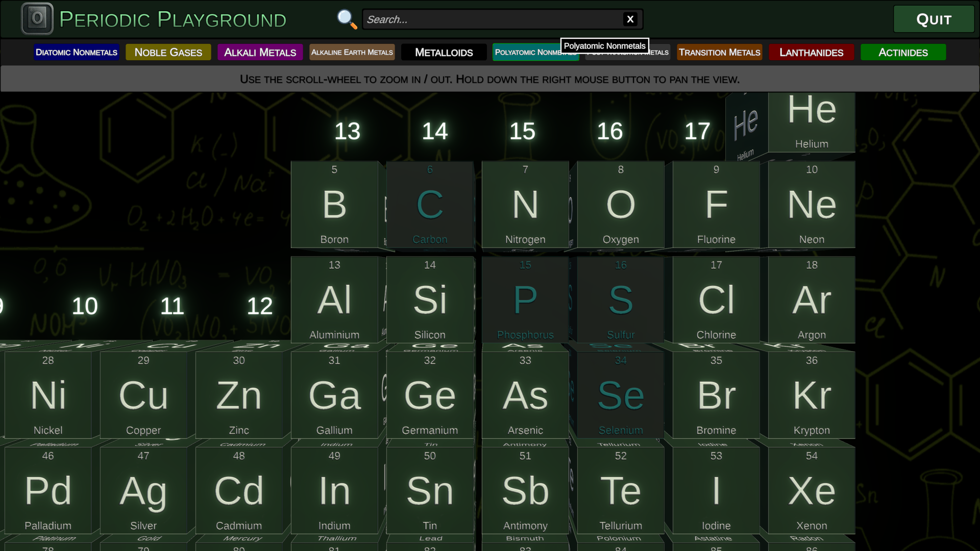
Task: Open the Arsenic element cube
Action: tap(525, 395)
